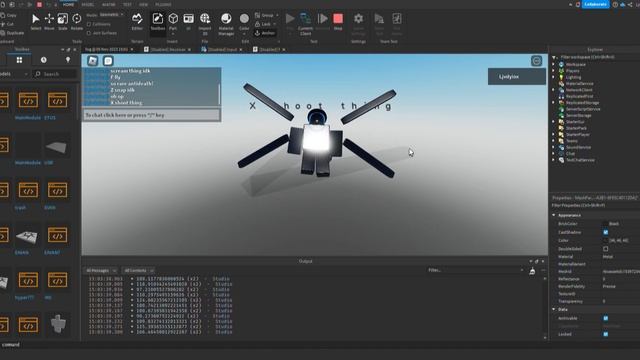Screen dimensions: 640x360
Task: Click the grayed Play button
Action: point(290,19)
